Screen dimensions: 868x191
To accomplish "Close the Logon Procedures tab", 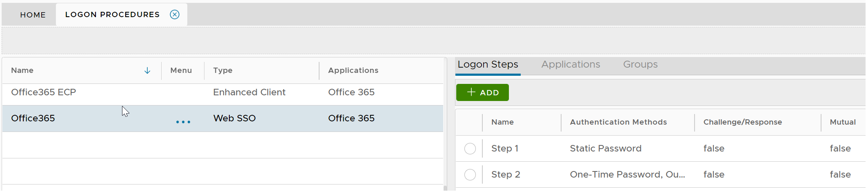I will click(x=175, y=15).
